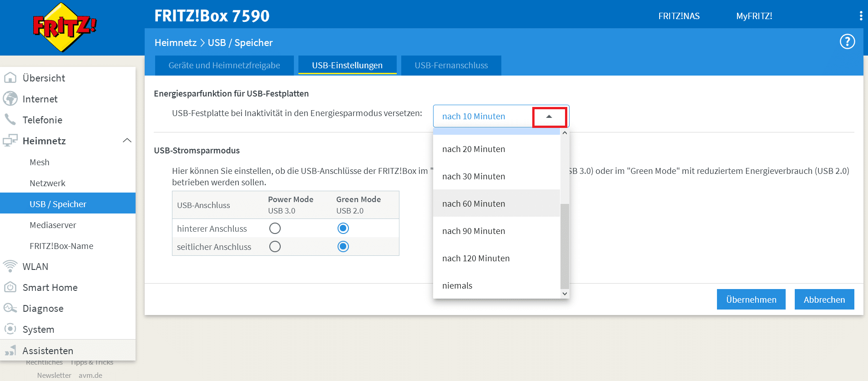The height and width of the screenshot is (381, 868).
Task: Collapse the Heimnetz menu chevron
Action: pos(127,141)
